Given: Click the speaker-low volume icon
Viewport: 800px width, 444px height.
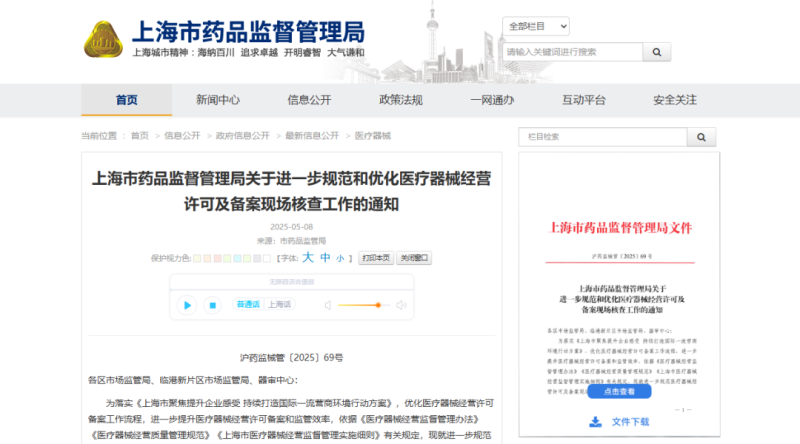Looking at the screenshot, I should [327, 305].
